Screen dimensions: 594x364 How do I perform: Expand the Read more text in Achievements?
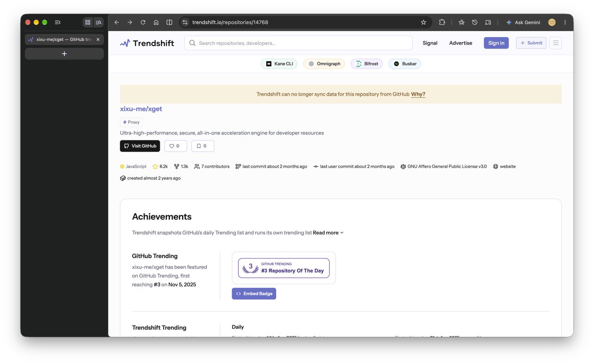(328, 232)
